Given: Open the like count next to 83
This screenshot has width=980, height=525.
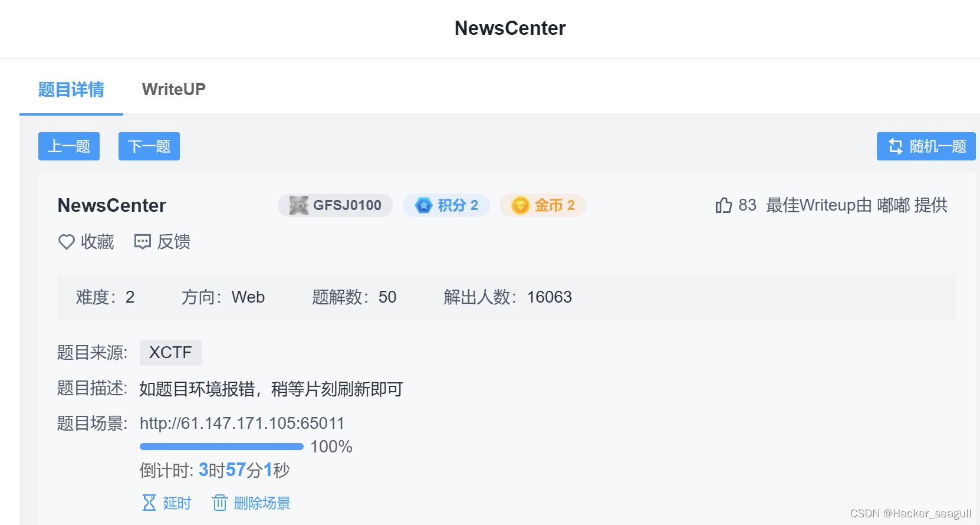Looking at the screenshot, I should point(747,205).
